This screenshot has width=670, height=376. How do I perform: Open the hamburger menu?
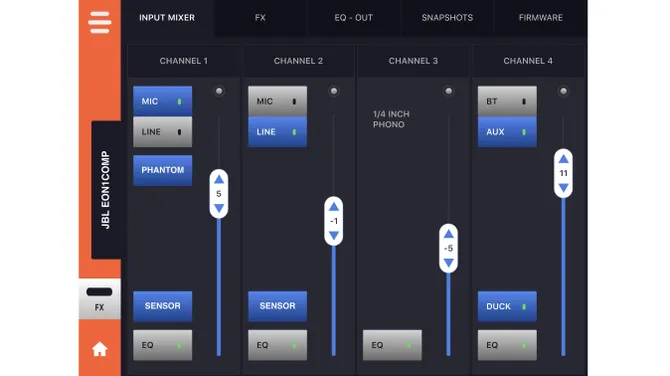point(100,22)
